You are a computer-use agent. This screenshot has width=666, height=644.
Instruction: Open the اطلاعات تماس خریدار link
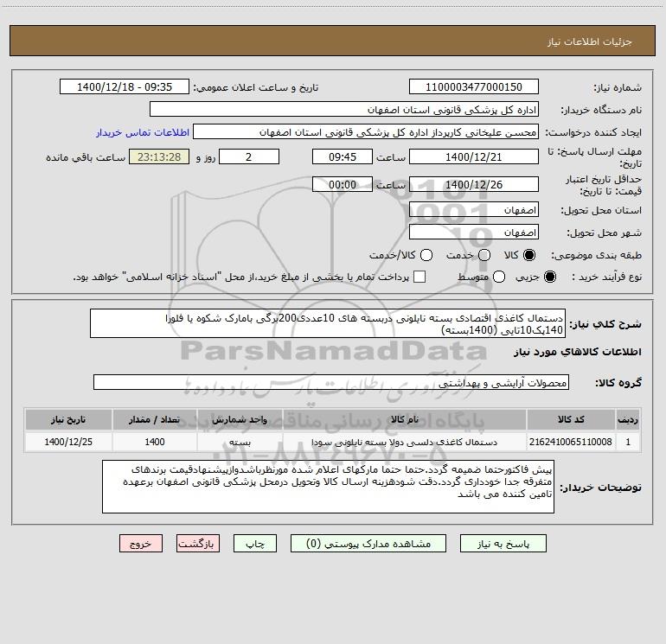[x=143, y=132]
